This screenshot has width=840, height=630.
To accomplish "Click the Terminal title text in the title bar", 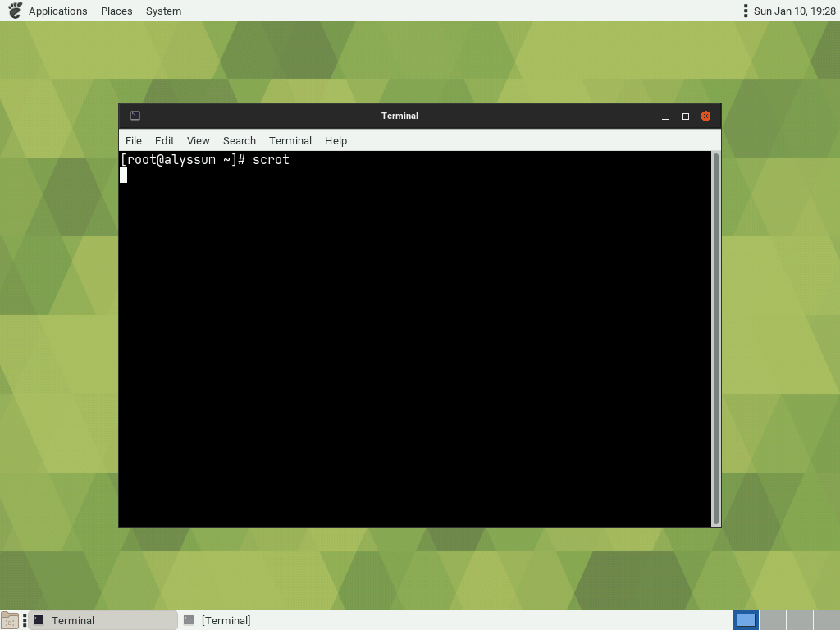I will point(399,116).
